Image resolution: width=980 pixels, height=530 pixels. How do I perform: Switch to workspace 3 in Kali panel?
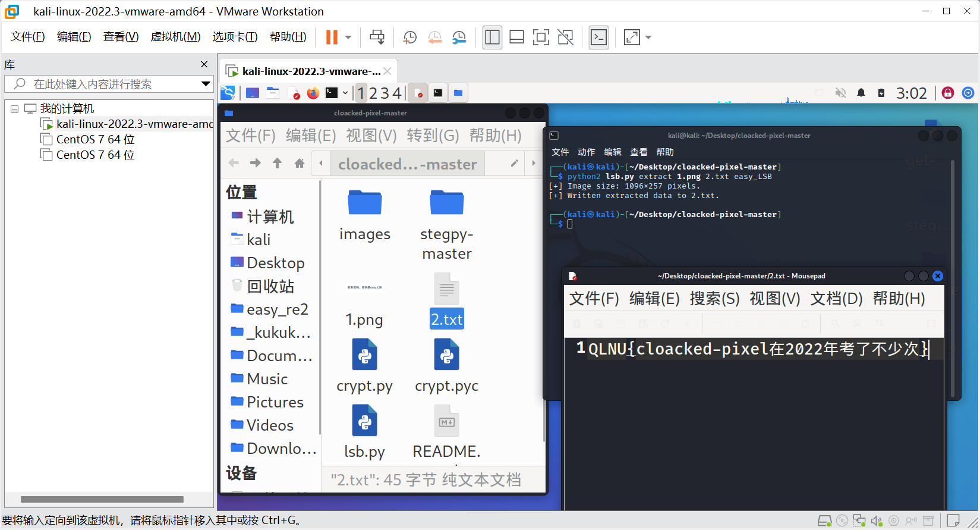click(385, 93)
